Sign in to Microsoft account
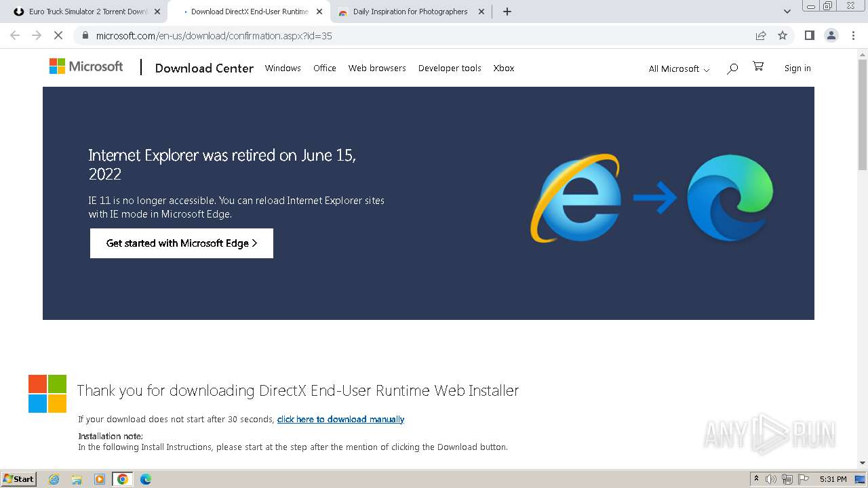This screenshot has width=868, height=488. pyautogui.click(x=797, y=68)
